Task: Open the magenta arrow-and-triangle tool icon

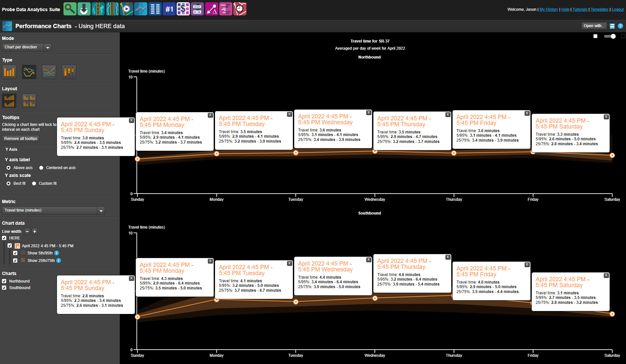Action: pos(212,9)
